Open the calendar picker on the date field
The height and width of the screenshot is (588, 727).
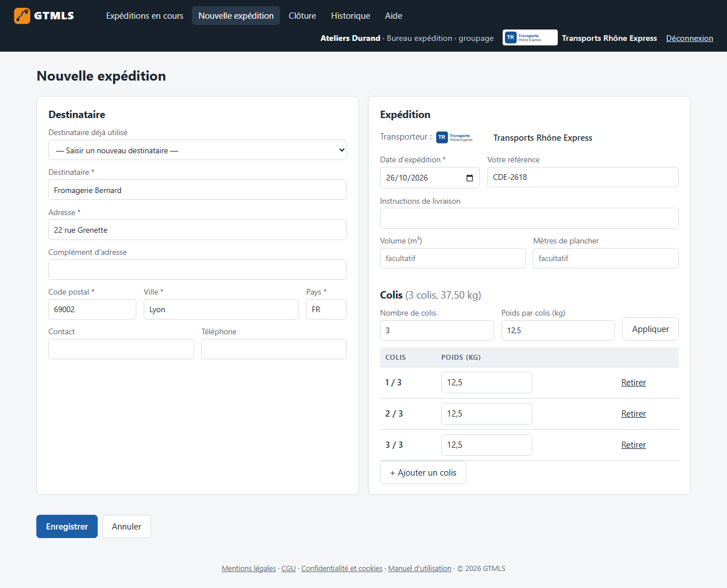470,178
